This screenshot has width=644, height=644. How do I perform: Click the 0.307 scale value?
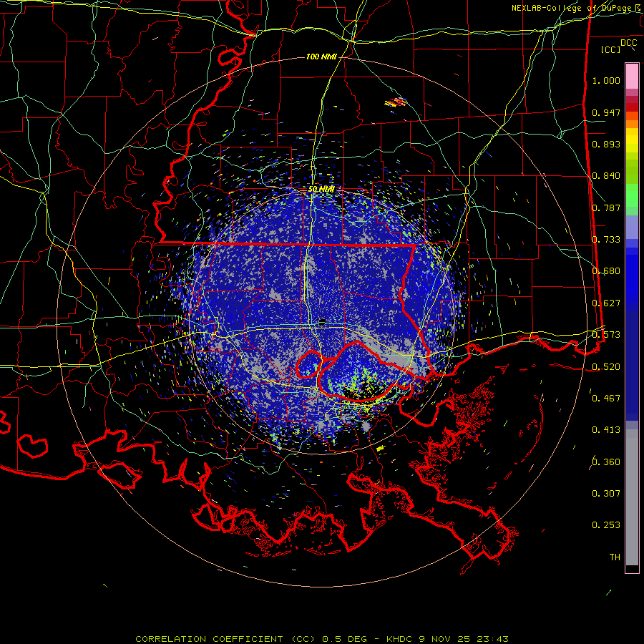[606, 494]
